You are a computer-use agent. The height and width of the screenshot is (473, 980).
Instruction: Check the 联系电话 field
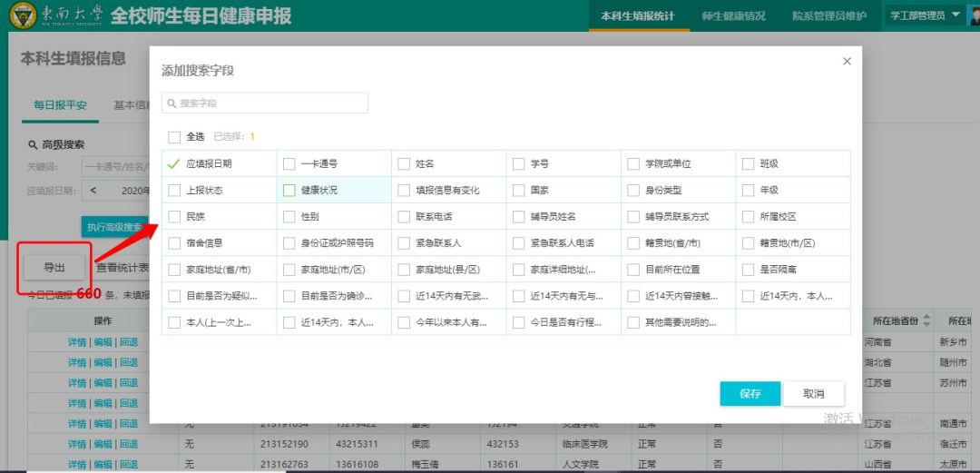404,217
